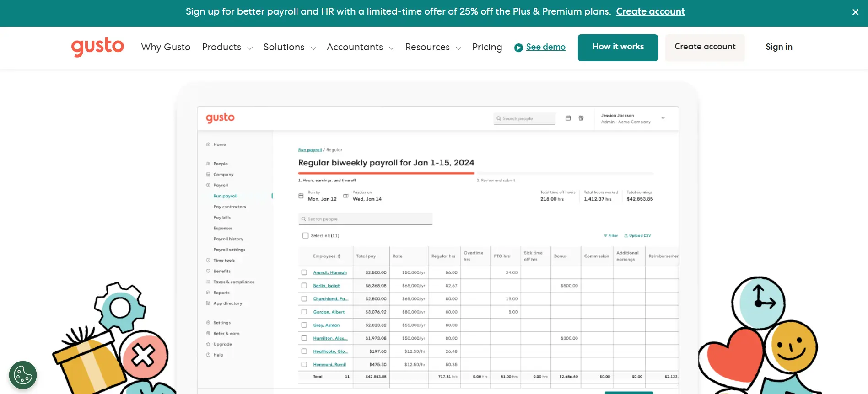This screenshot has height=394, width=868.
Task: Click the Company icon in the sidebar
Action: click(208, 175)
